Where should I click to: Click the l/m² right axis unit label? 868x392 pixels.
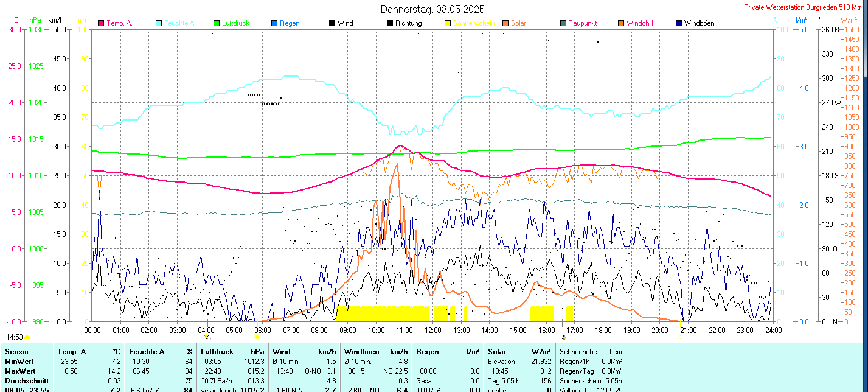click(801, 20)
